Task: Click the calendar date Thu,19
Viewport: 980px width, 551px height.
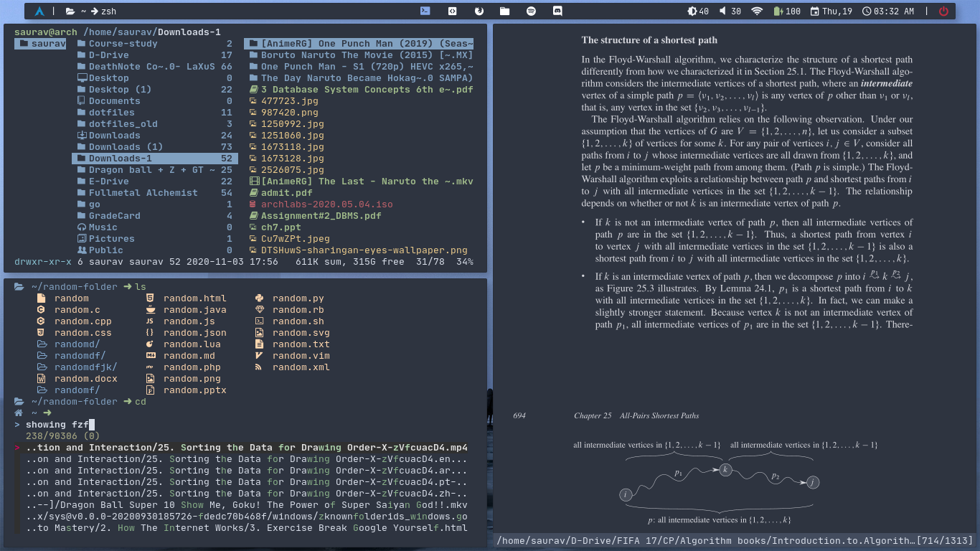Action: click(x=831, y=11)
